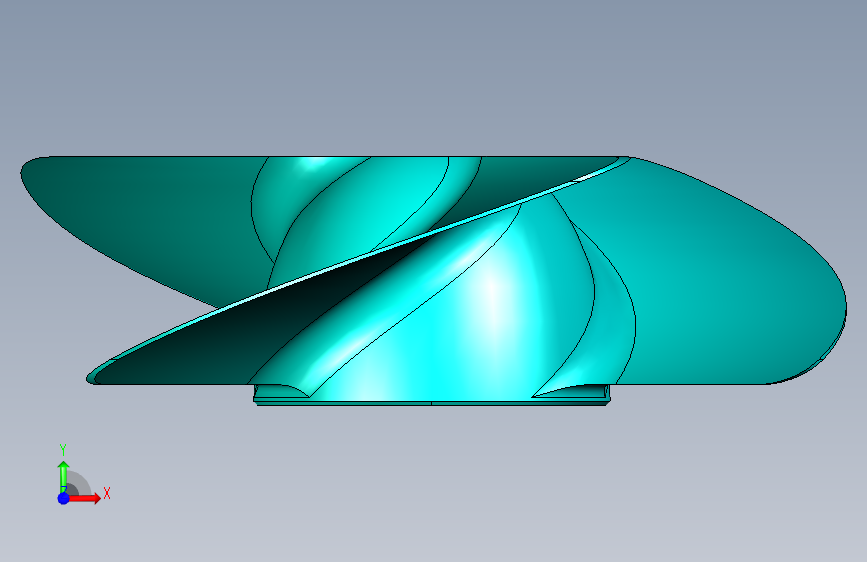The image size is (867, 562).
Task: Click the green Y axis arrow on triad
Action: tap(64, 477)
